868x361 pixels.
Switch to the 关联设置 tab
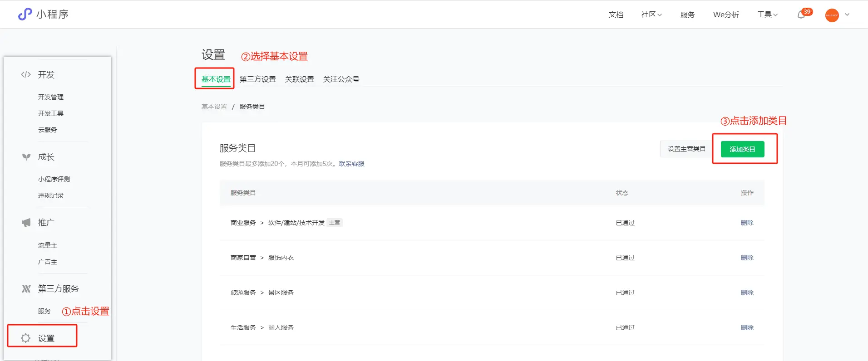point(299,79)
